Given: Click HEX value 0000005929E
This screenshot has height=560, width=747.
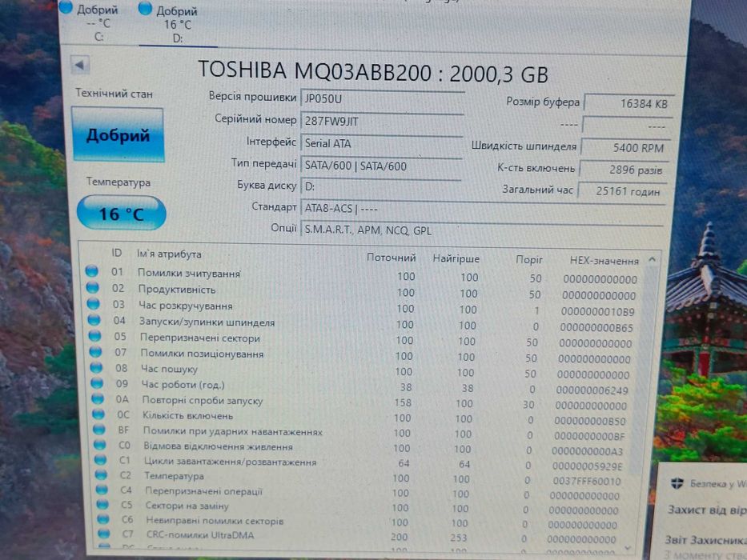Looking at the screenshot, I should 588,466.
